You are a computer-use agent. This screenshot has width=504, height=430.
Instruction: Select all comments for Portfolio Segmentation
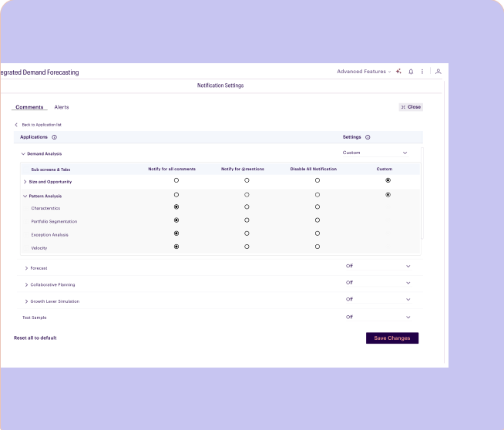pos(176,220)
